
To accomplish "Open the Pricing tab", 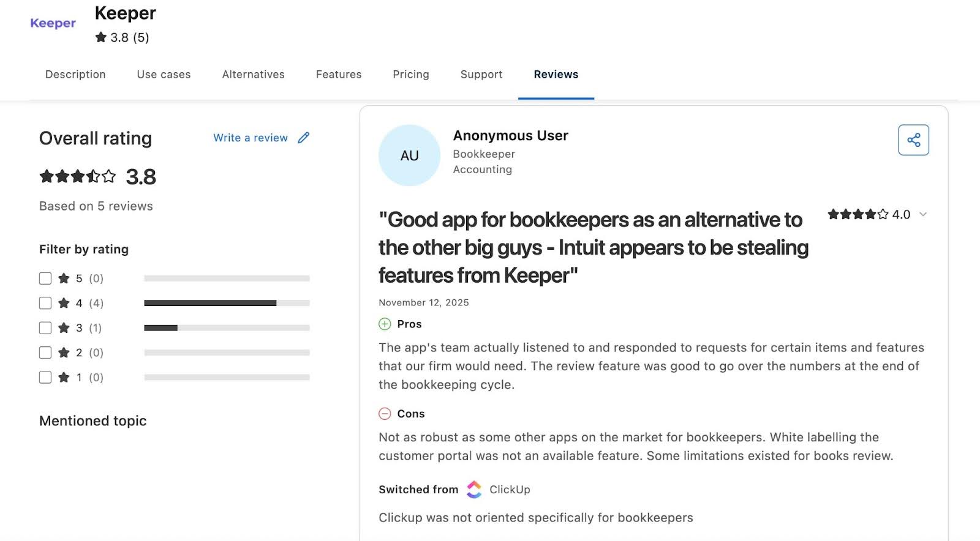I will tap(411, 74).
